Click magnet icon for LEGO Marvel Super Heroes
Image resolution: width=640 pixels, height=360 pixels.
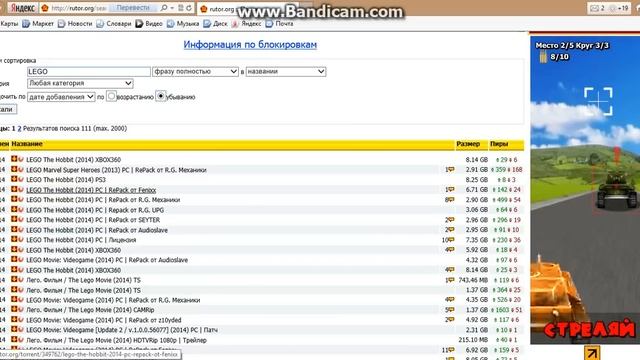[21, 169]
